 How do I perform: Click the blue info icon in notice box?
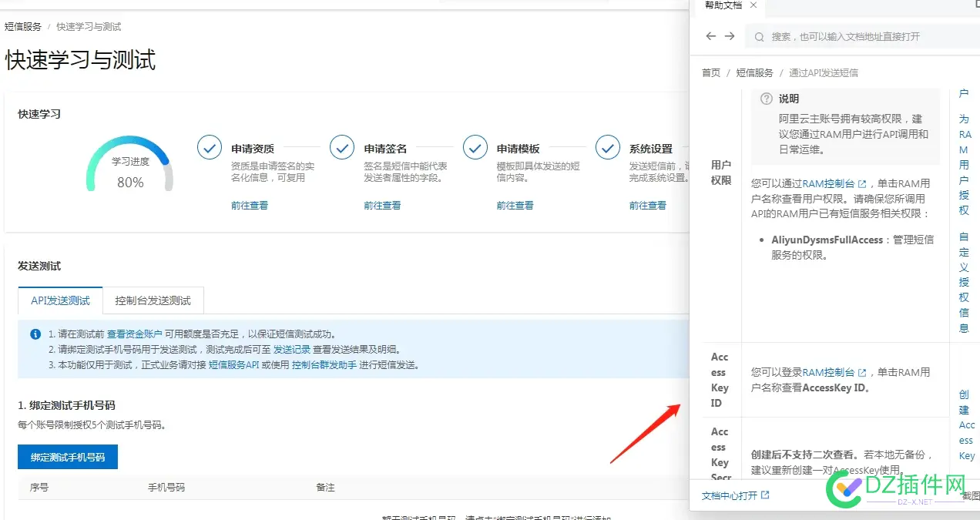[35, 334]
